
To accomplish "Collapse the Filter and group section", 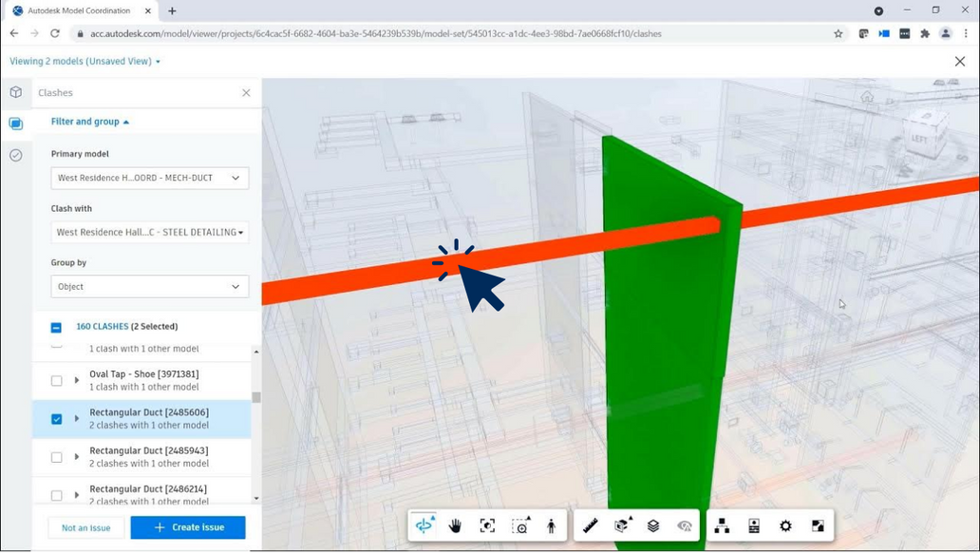I will click(89, 122).
